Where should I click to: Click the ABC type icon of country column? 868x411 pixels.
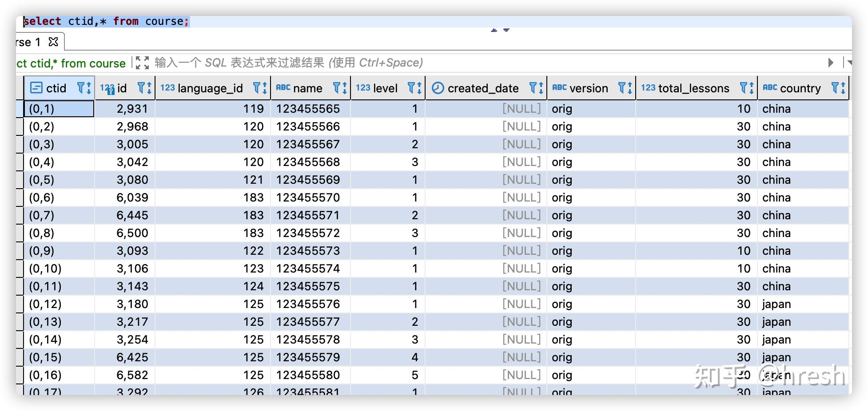pos(770,87)
